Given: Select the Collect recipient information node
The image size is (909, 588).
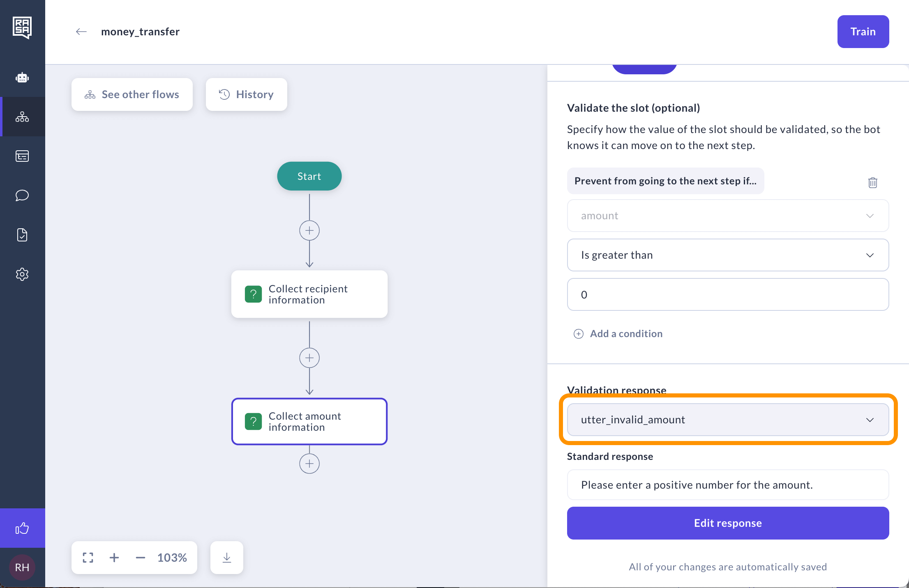Looking at the screenshot, I should [309, 294].
